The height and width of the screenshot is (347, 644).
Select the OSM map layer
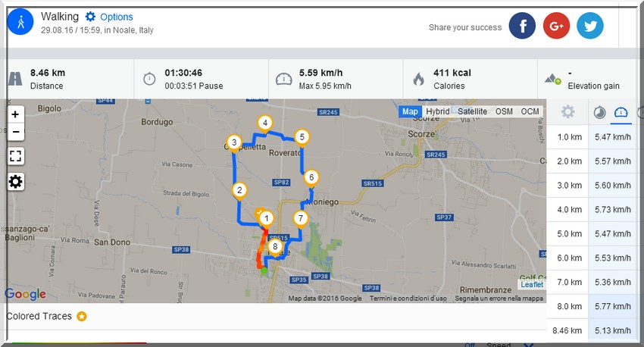pos(504,111)
